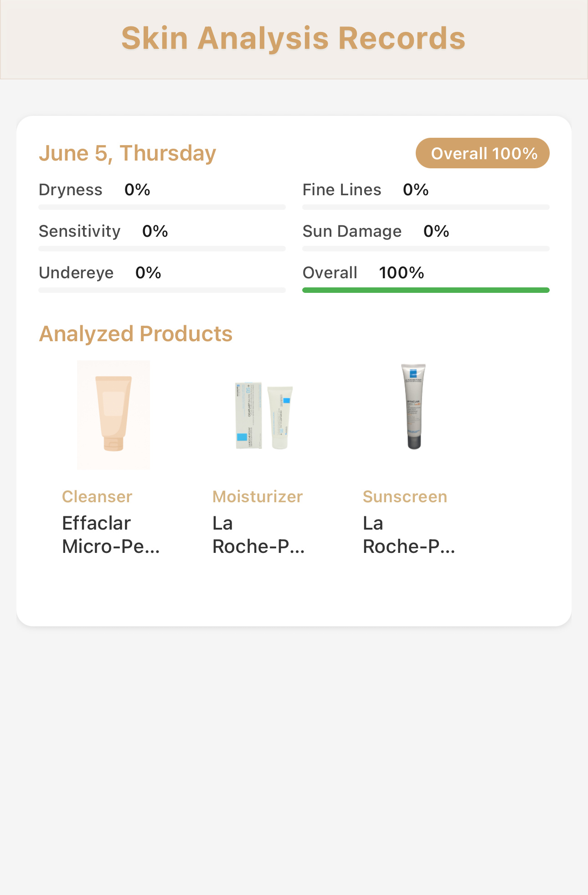Image resolution: width=588 pixels, height=895 pixels.
Task: Click the Fine Lines progress bar
Action: 426,207
